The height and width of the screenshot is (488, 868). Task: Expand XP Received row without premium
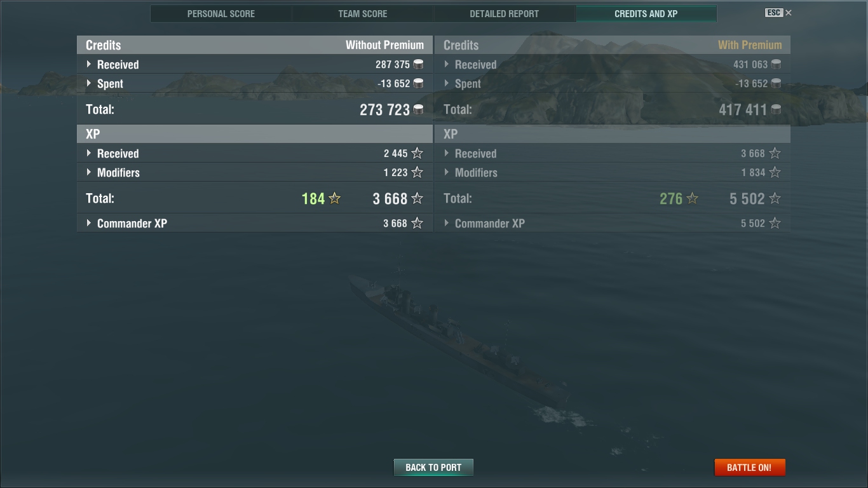pos(255,153)
